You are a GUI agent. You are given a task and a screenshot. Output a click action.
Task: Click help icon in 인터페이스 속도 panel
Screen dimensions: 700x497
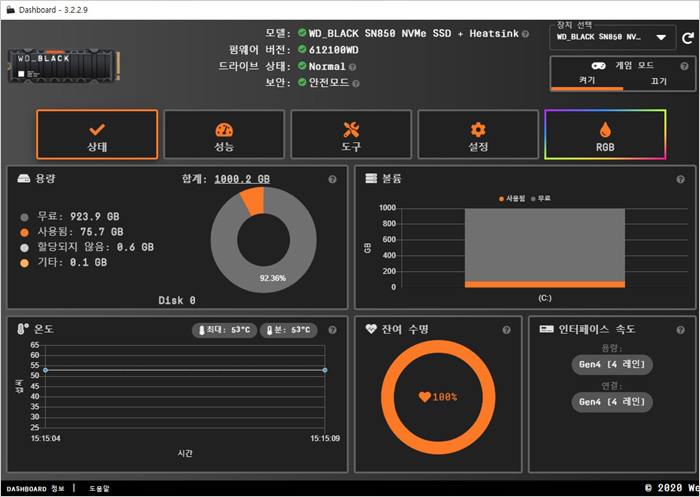point(680,330)
